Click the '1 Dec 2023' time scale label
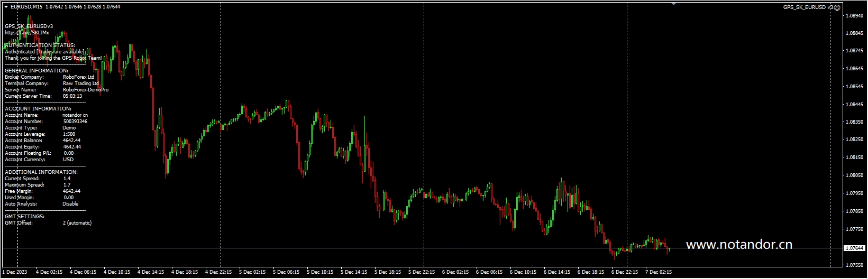 [x=14, y=272]
